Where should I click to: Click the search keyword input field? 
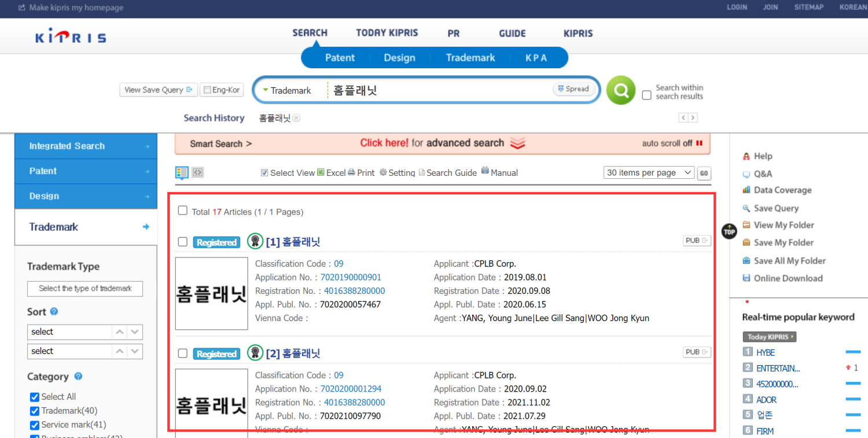click(440, 90)
